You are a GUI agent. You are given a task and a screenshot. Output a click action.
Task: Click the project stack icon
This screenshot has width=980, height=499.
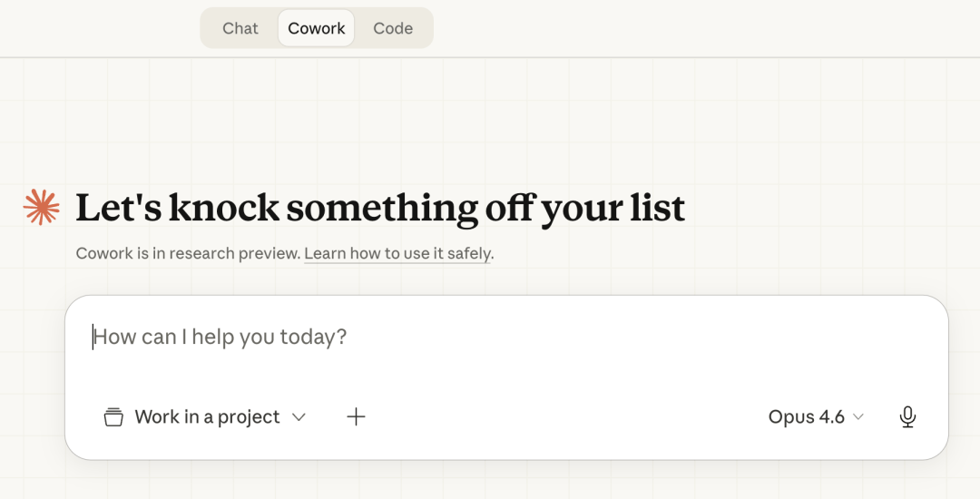pyautogui.click(x=113, y=417)
